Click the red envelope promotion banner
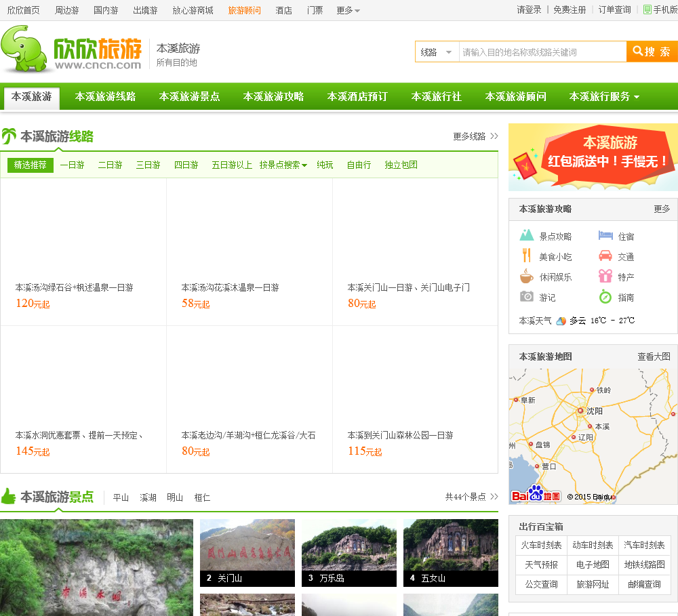The width and height of the screenshot is (678, 616). pos(593,157)
